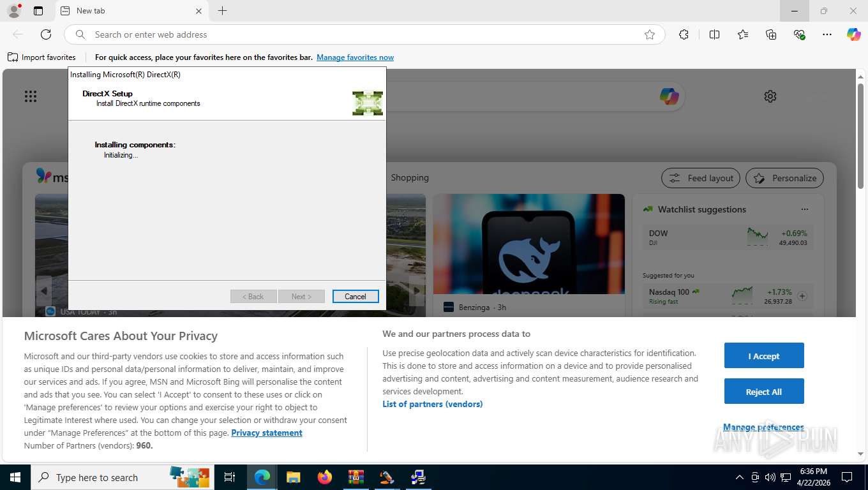Open File Explorer from taskbar
The image size is (868, 490).
294,477
